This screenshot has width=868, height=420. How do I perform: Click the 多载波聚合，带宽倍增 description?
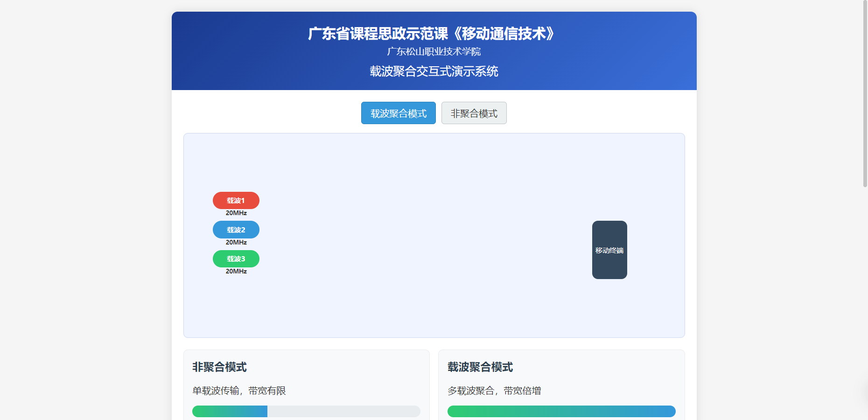[494, 391]
